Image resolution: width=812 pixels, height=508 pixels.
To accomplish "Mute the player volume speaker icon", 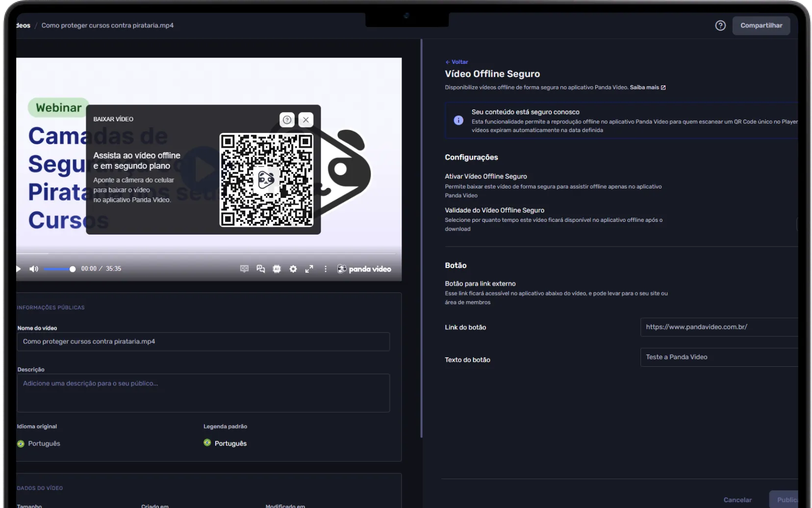I will 34,269.
